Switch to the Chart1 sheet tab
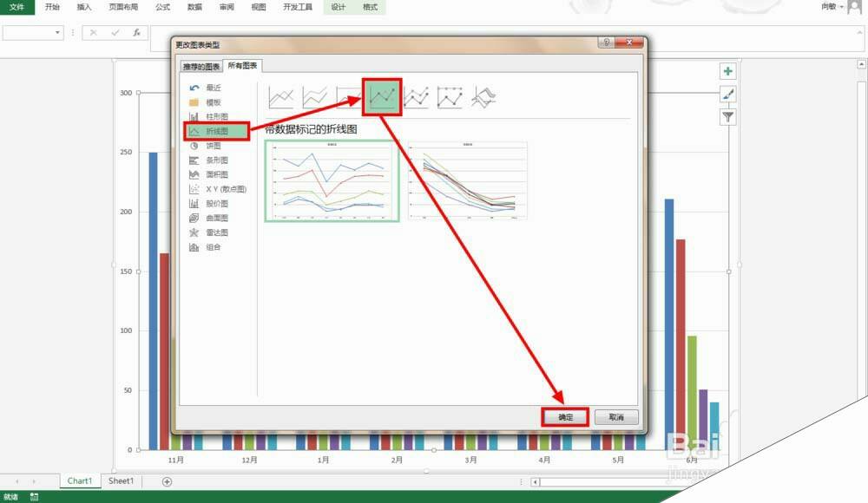The width and height of the screenshot is (868, 503). (x=80, y=480)
